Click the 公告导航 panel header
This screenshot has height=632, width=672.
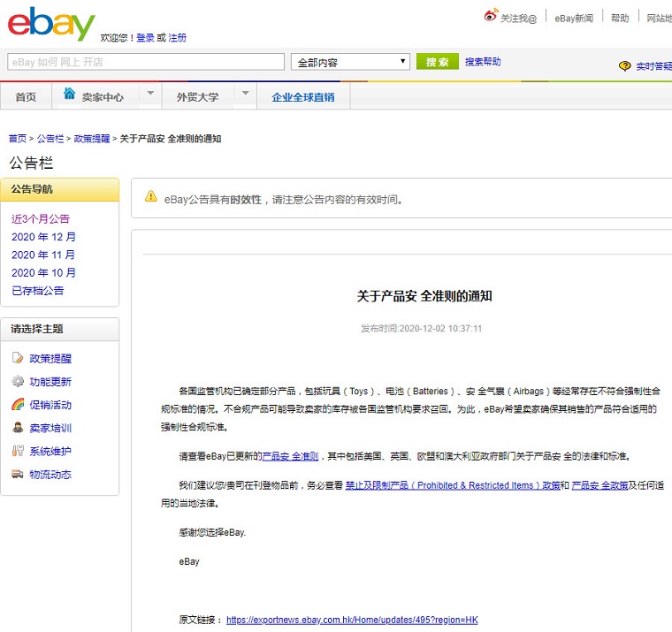point(60,189)
